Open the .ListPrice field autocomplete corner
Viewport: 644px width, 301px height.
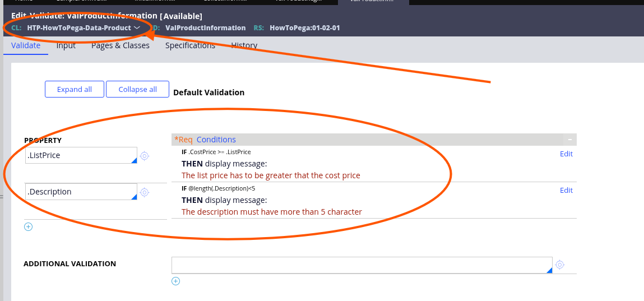point(134,160)
